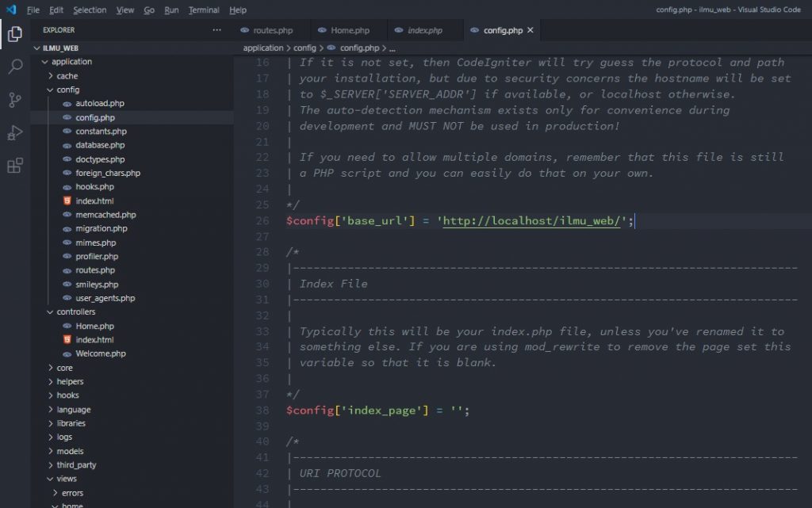This screenshot has height=508, width=812.
Task: Open the Selection menu
Action: click(x=90, y=10)
